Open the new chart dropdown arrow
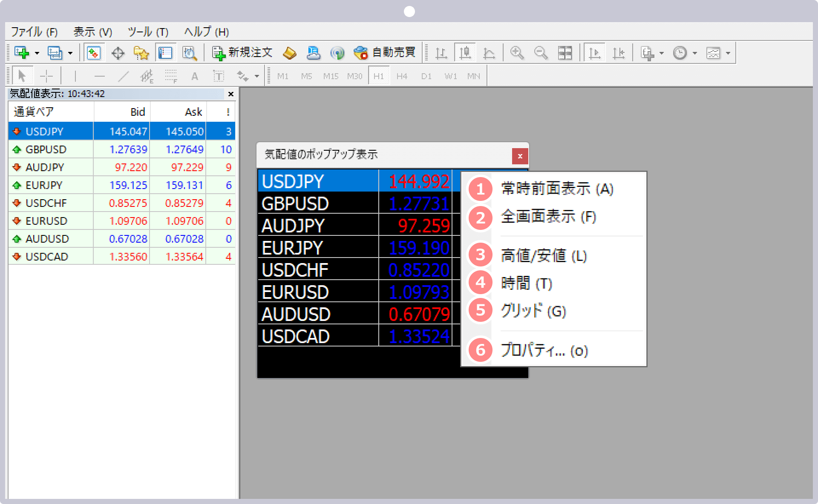 tap(37, 53)
